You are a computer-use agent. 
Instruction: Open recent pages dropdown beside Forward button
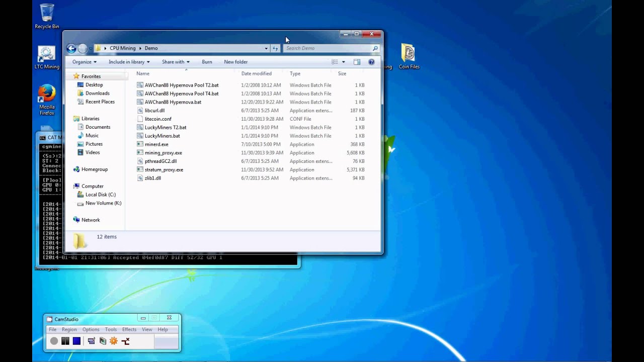click(x=90, y=48)
